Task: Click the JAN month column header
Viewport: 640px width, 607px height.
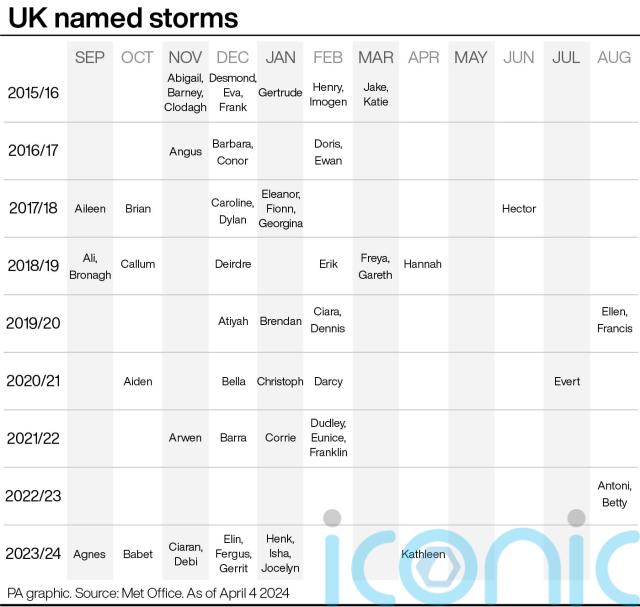Action: click(x=280, y=57)
